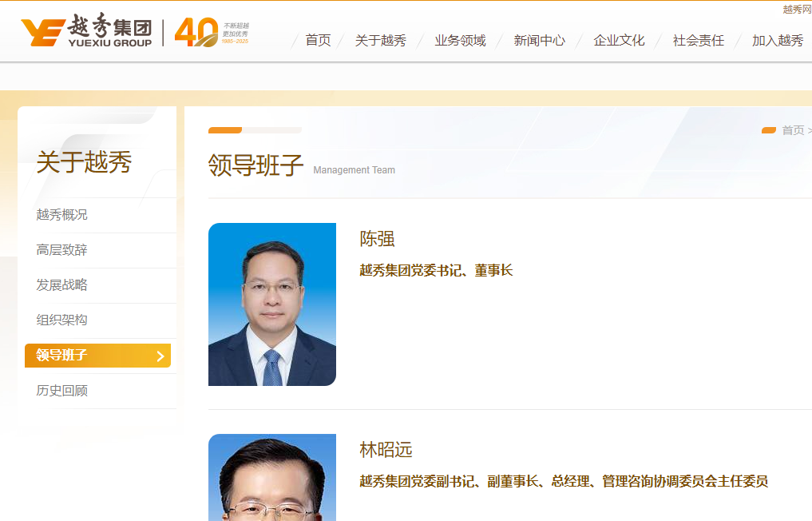Click the 首页 breadcrumb link
812x521 pixels.
793,130
